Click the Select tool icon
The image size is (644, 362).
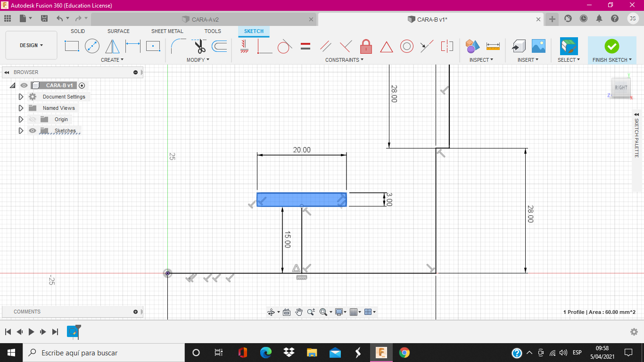[x=569, y=46]
